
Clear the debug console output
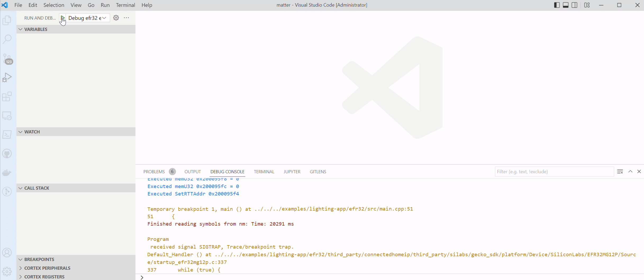click(620, 172)
